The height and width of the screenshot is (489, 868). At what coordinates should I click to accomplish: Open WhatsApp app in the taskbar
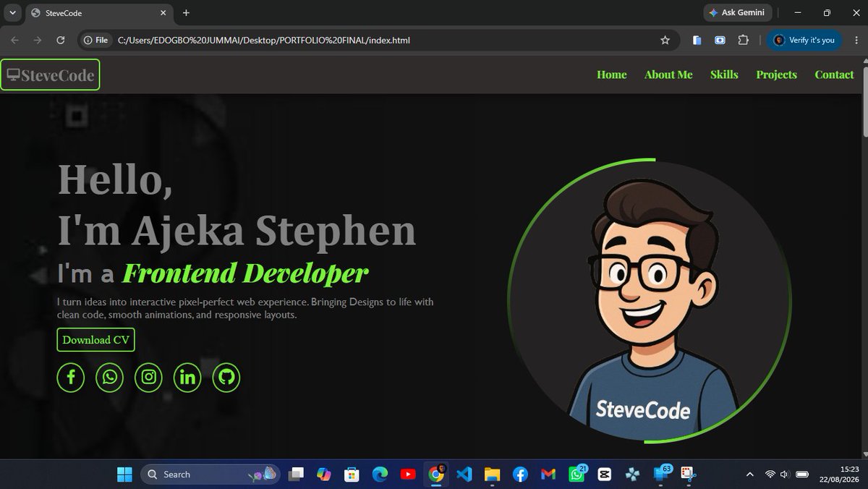click(576, 475)
